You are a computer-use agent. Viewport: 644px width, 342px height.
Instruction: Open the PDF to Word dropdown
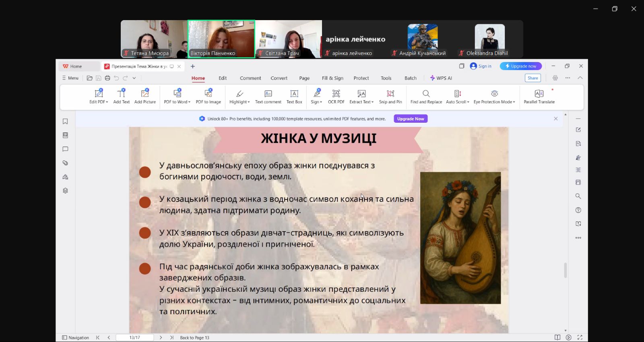click(189, 102)
